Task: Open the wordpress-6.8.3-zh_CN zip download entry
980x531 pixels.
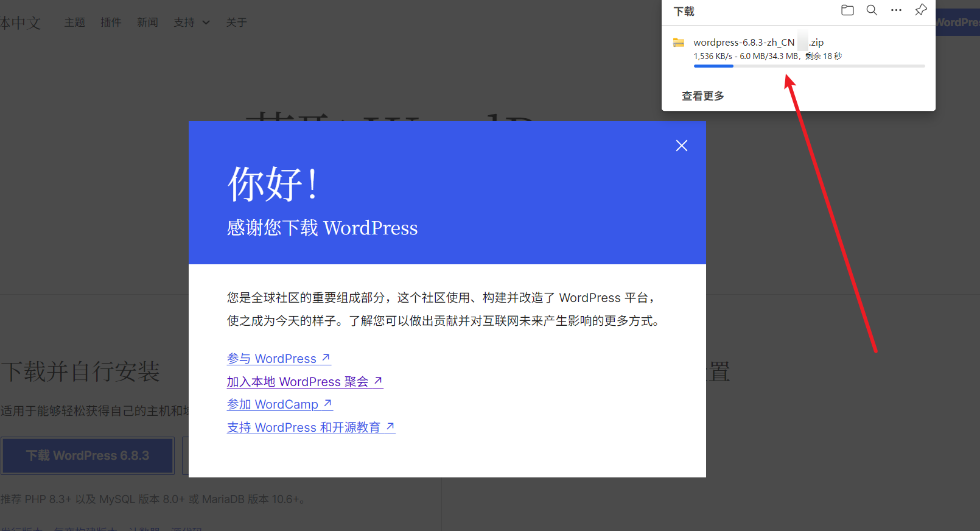Action: pos(758,43)
